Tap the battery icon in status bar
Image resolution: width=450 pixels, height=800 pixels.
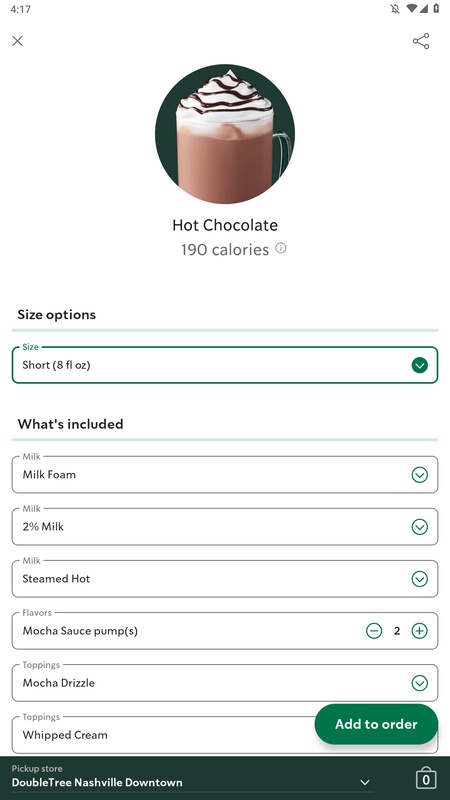point(436,9)
